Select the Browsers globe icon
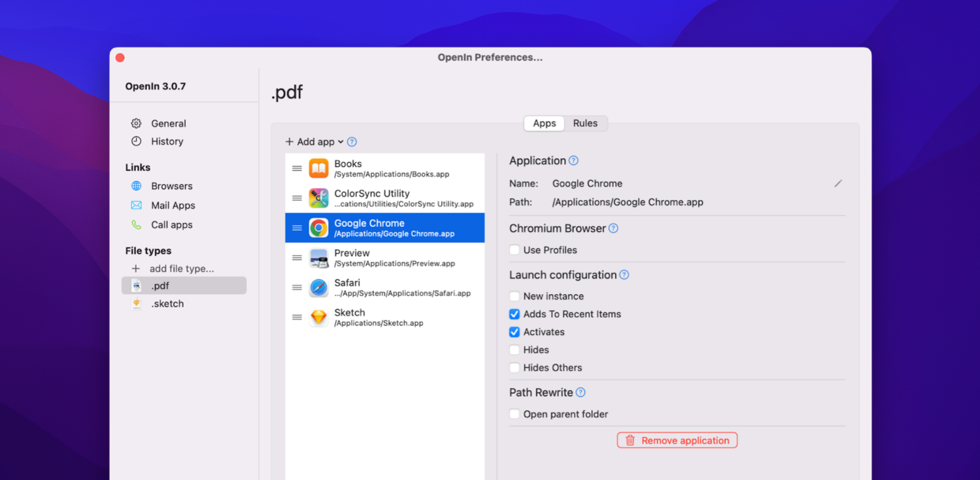 coord(137,186)
